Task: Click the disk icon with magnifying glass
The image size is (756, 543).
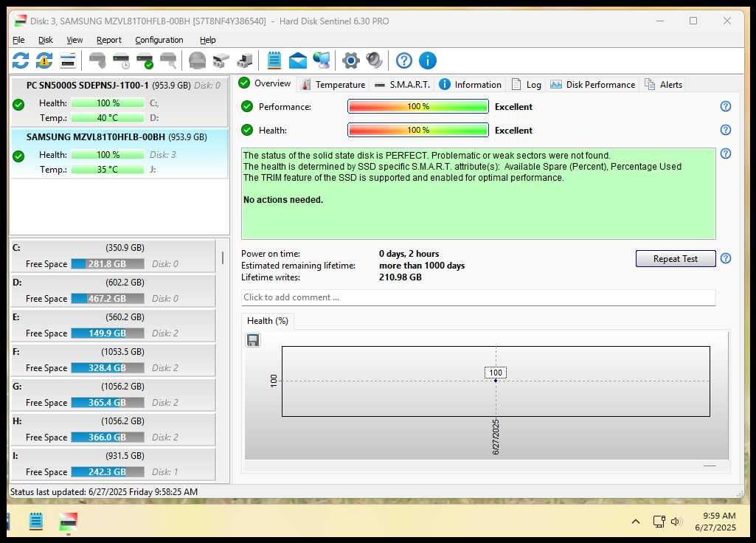Action: [168, 60]
